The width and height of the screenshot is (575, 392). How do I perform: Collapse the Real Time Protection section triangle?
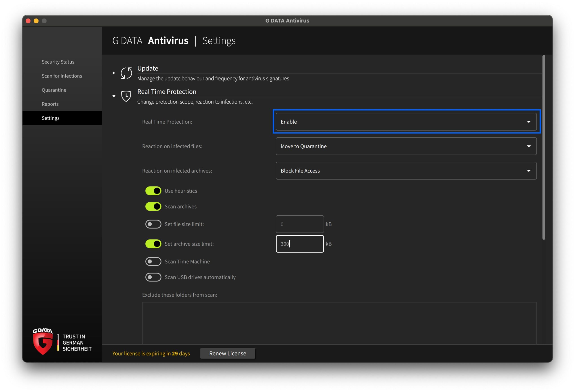coord(114,96)
